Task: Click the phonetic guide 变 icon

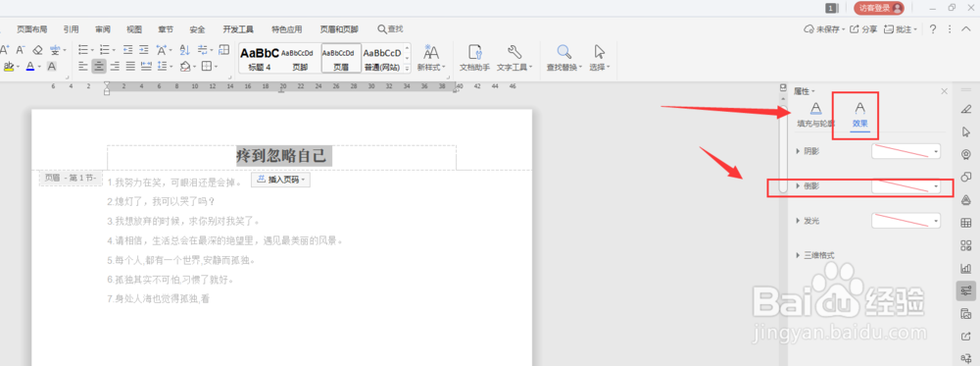Action: (56, 49)
